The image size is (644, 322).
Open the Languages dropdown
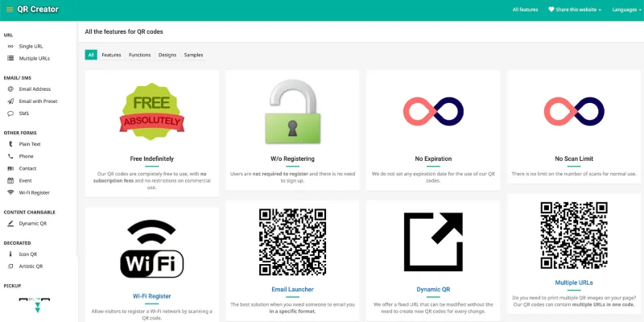pos(627,10)
